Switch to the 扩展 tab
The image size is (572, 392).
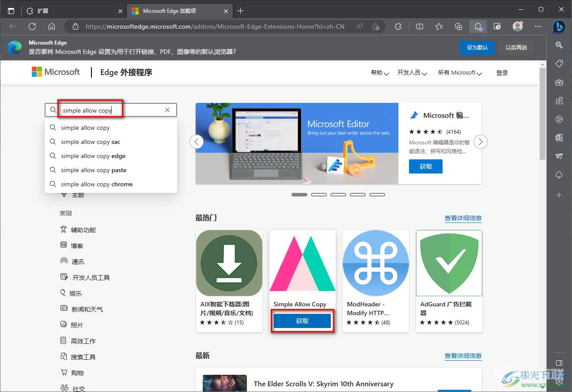click(74, 11)
